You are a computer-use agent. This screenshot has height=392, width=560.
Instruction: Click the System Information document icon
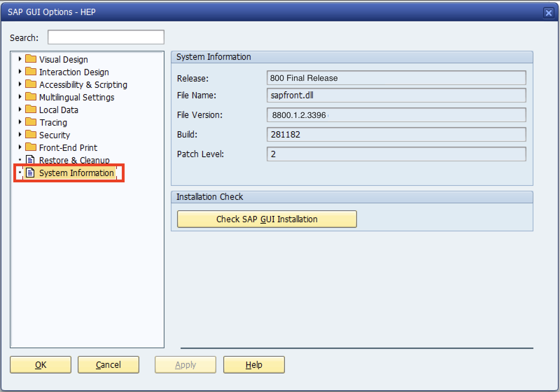pyautogui.click(x=30, y=173)
